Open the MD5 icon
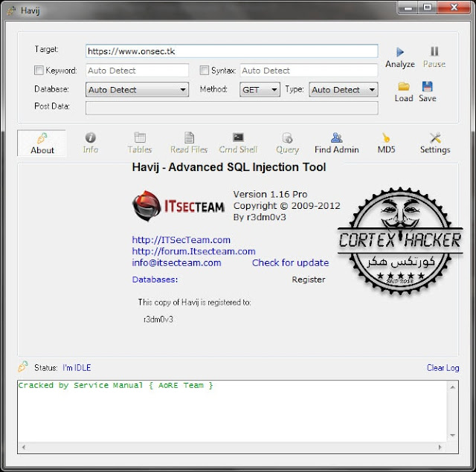 (386, 138)
